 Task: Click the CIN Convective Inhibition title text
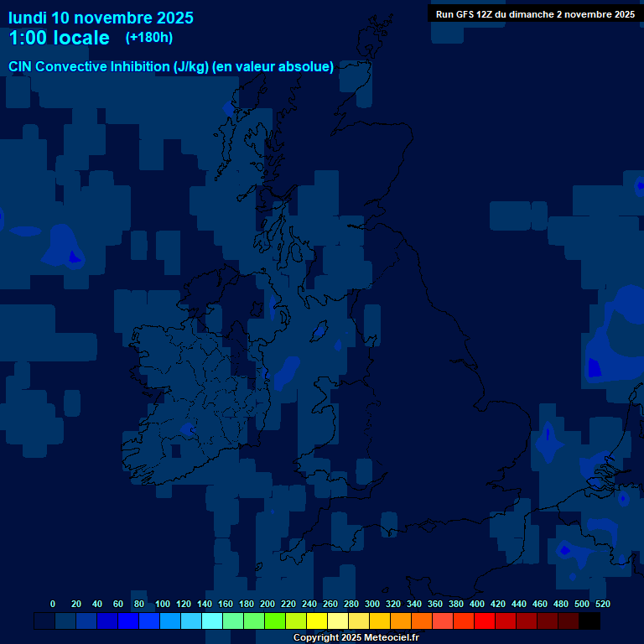coord(171,67)
